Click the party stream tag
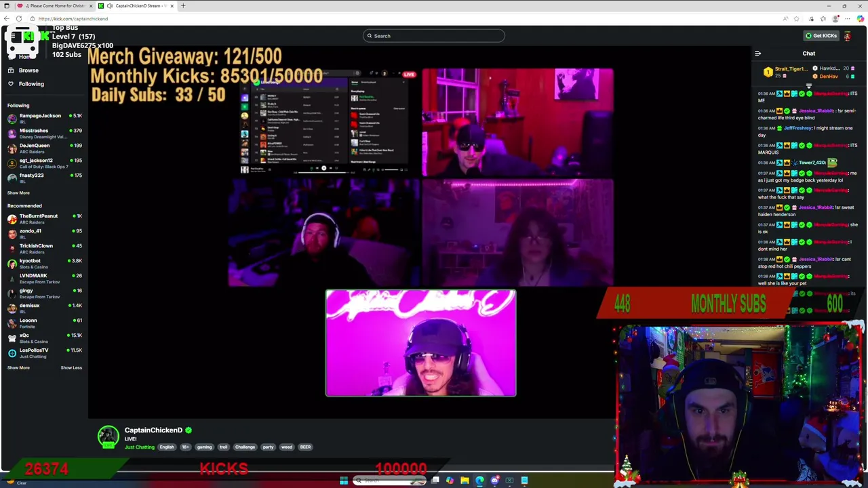Image resolution: width=868 pixels, height=488 pixels. click(268, 447)
